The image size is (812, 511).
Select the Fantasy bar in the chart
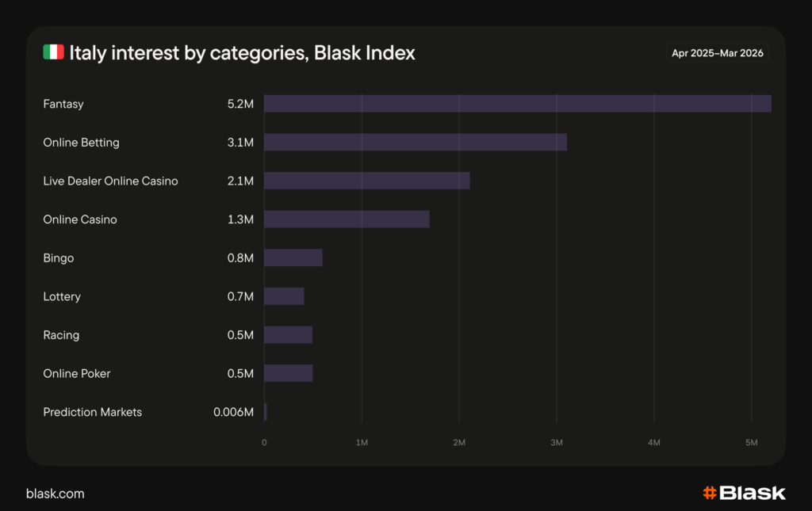coord(517,104)
